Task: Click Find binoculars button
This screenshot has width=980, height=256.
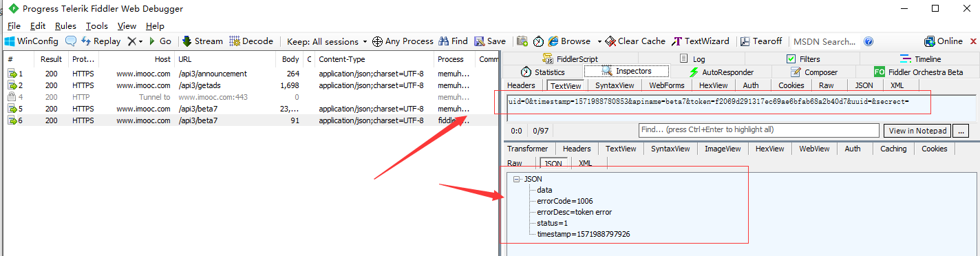Action: click(x=454, y=41)
